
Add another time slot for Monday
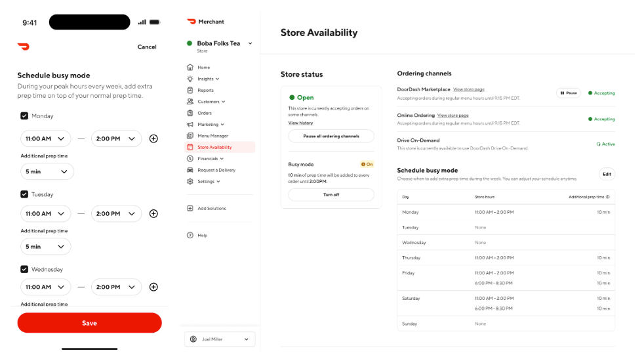(153, 139)
